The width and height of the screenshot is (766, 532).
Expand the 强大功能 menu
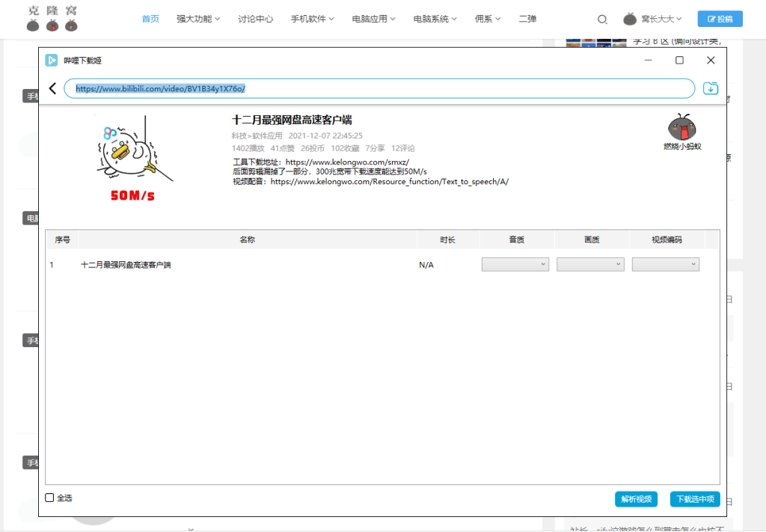click(x=198, y=19)
